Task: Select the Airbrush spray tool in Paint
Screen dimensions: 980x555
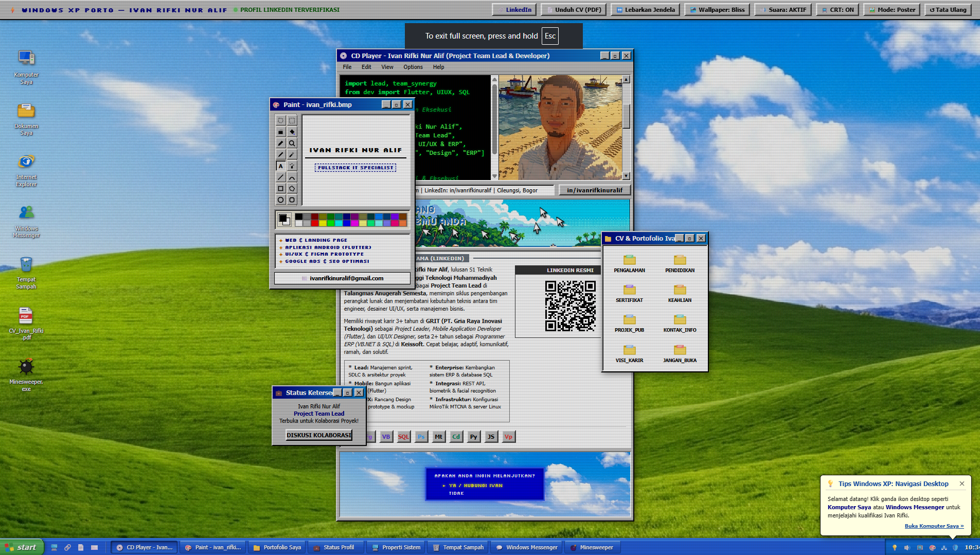Action: (x=292, y=166)
